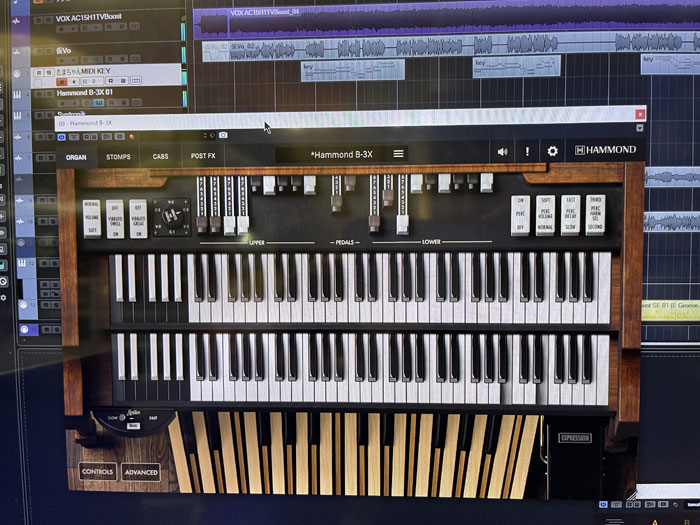Image resolution: width=700 pixels, height=525 pixels.
Task: Click the monitor speaker on MIDI KEY track
Action: click(74, 82)
